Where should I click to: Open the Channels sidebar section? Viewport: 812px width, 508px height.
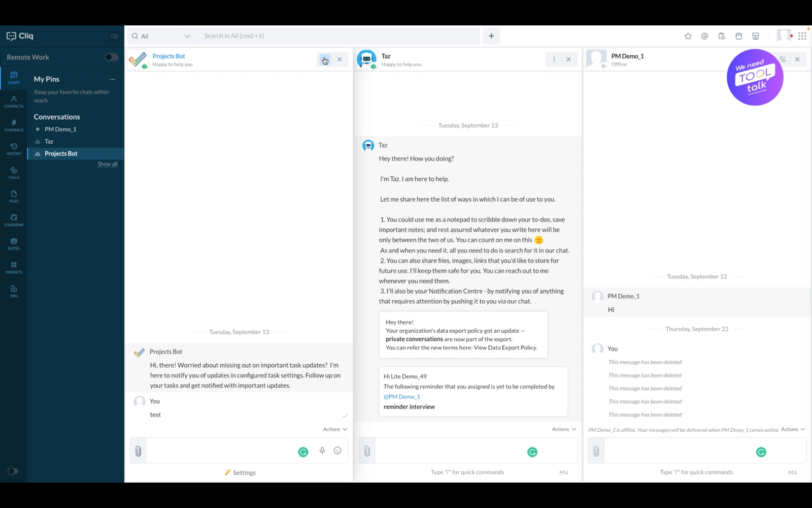tap(14, 125)
